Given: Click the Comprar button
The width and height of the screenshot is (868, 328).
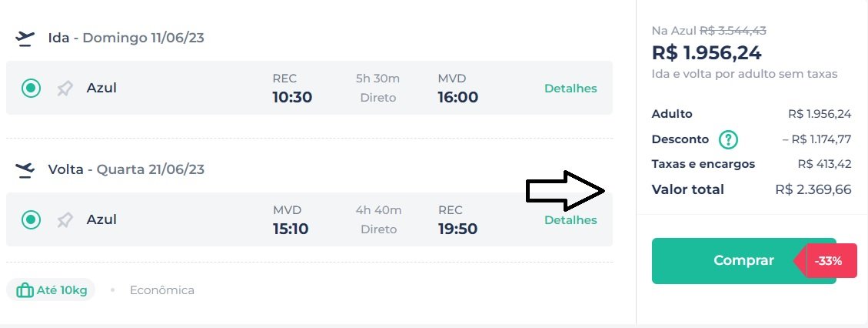Looking at the screenshot, I should [x=743, y=261].
